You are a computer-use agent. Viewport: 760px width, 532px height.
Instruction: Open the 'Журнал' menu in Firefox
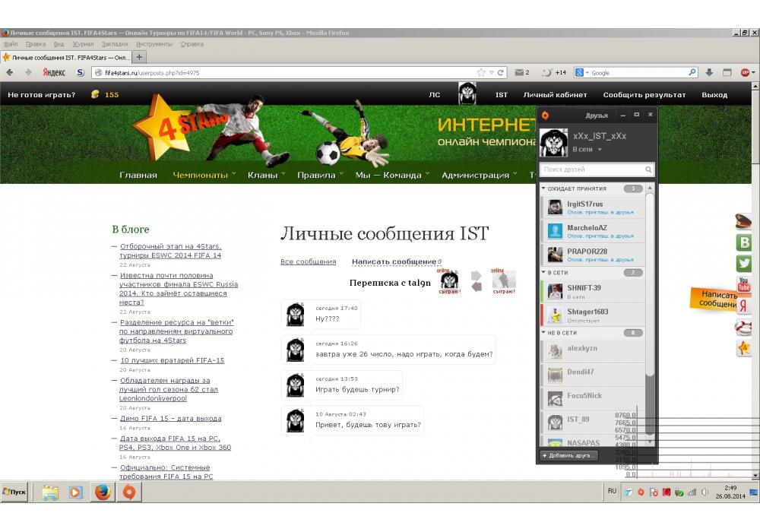click(x=83, y=44)
